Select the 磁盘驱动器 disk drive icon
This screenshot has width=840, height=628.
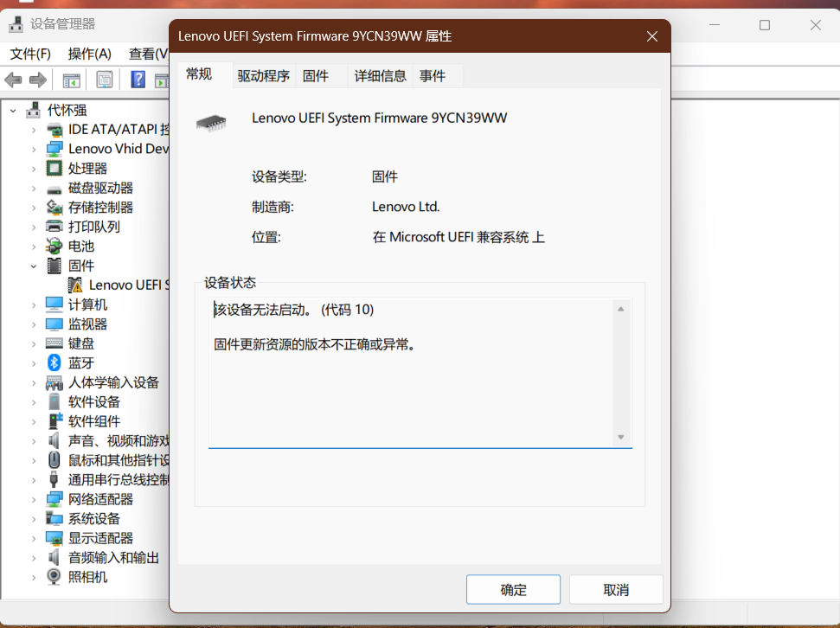click(55, 189)
